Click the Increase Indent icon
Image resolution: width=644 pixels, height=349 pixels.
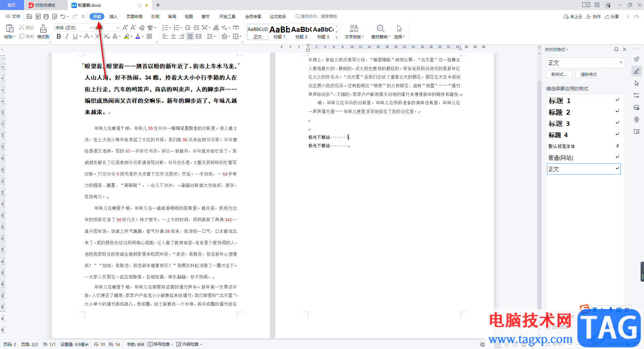pos(196,28)
